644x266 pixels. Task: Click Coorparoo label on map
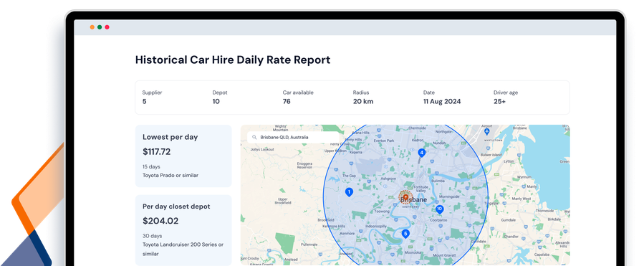click(438, 220)
